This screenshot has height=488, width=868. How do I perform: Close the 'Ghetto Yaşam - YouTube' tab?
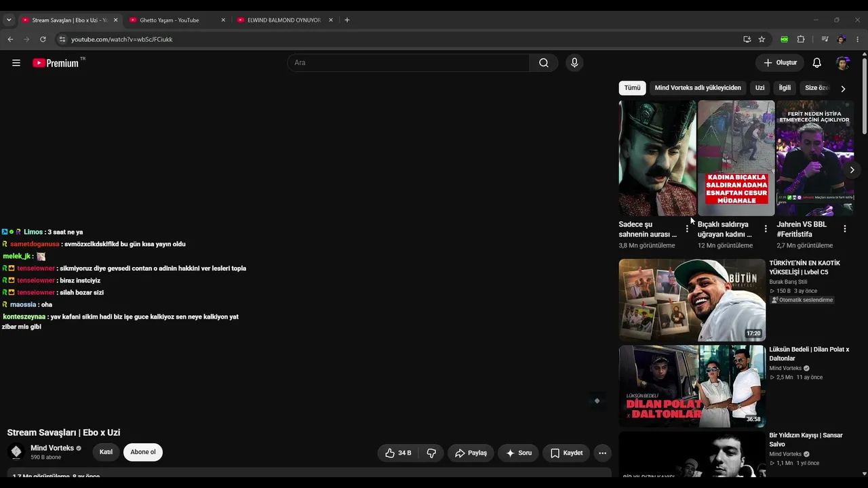pyautogui.click(x=223, y=20)
